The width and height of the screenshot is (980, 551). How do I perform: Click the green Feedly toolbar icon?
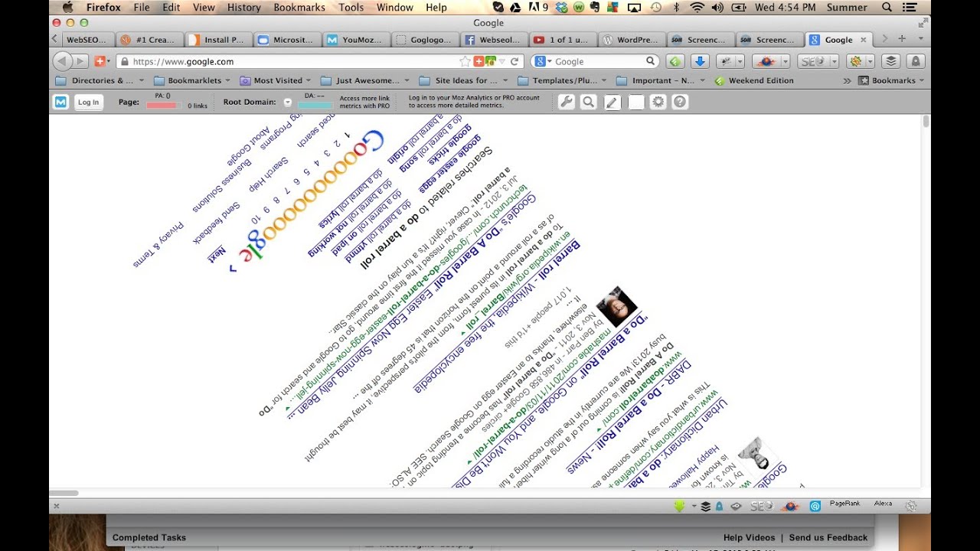(x=675, y=61)
